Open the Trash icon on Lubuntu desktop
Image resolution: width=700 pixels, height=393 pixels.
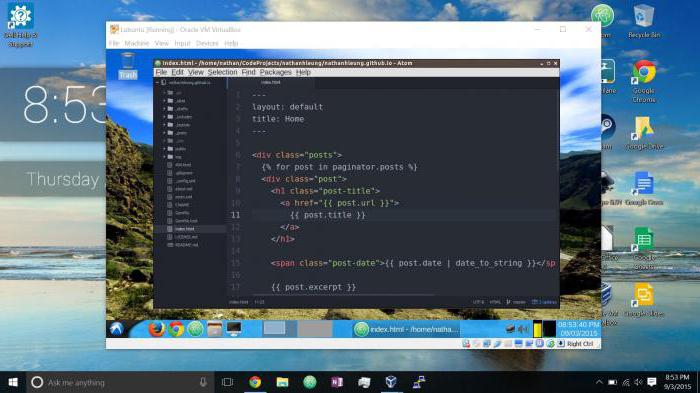(128, 66)
